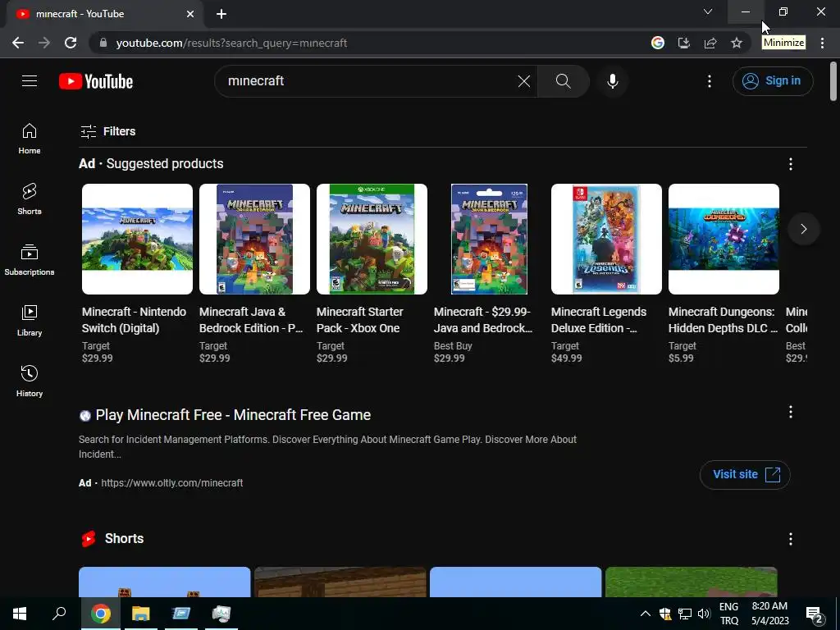
Task: Open the first Shorts video thumbnail
Action: click(x=164, y=582)
